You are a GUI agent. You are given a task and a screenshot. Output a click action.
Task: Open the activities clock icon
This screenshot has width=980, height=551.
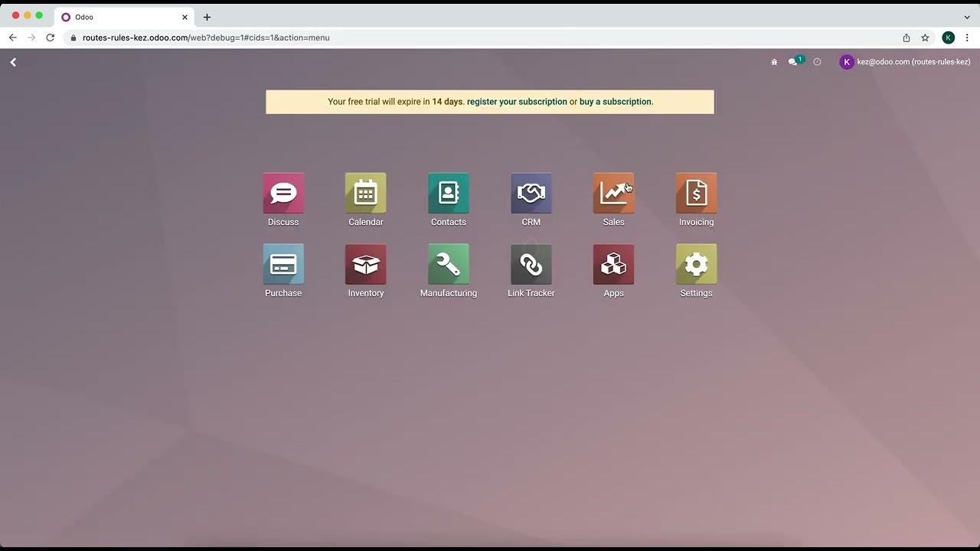click(817, 62)
